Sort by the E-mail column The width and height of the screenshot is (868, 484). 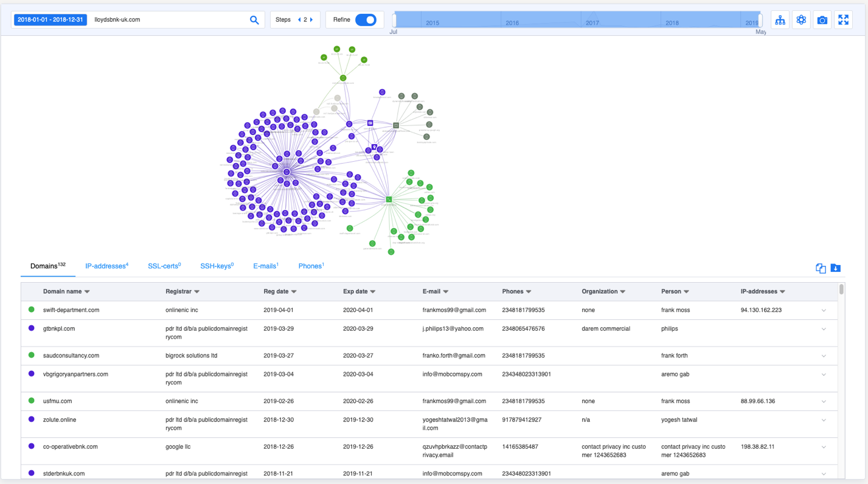tap(436, 292)
